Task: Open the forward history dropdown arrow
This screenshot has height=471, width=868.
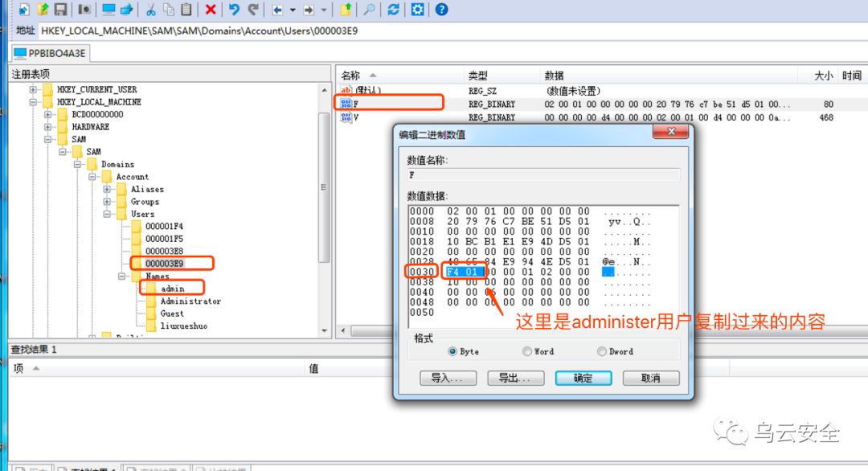Action: 324,10
